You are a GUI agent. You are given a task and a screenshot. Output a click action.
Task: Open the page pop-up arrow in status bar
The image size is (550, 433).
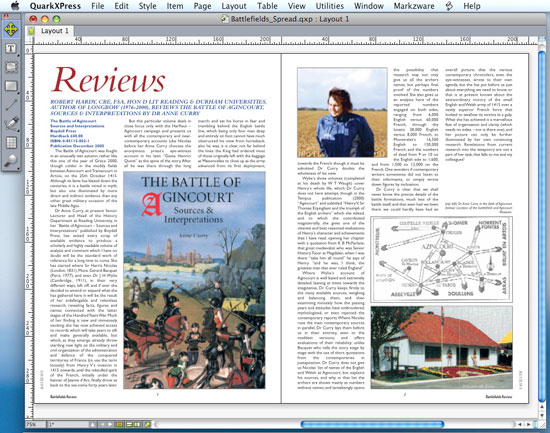click(93, 424)
